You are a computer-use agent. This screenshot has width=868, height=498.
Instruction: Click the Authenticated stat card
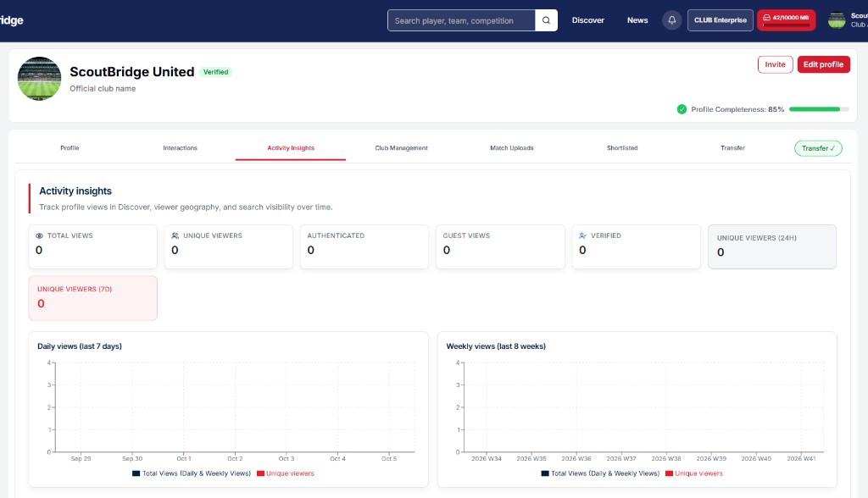point(364,246)
